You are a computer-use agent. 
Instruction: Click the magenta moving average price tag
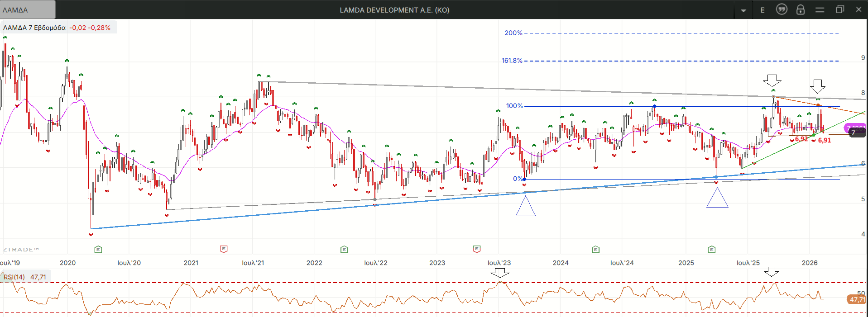click(x=854, y=128)
